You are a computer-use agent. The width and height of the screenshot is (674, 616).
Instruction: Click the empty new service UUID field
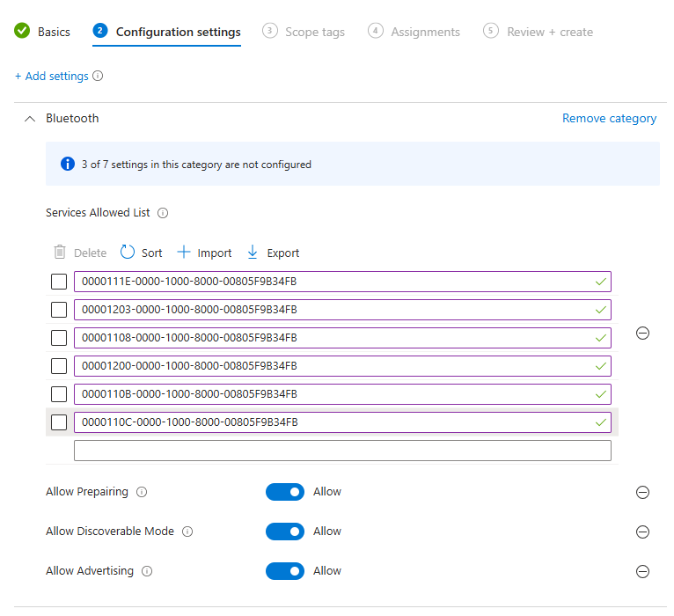[342, 451]
